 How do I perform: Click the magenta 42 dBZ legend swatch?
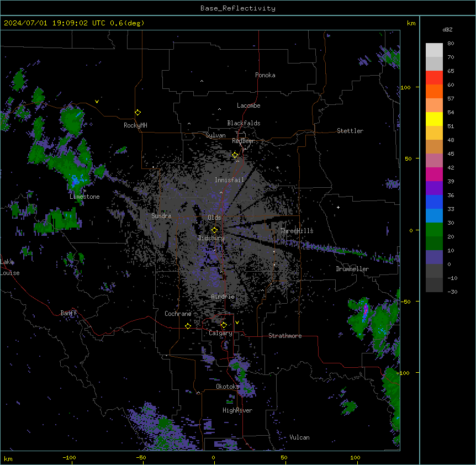tap(434, 174)
